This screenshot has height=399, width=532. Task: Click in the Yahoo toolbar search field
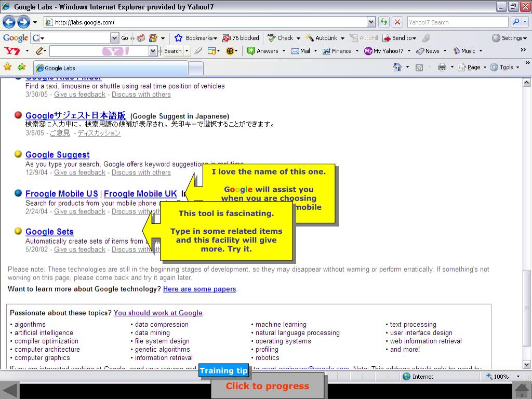(99, 51)
